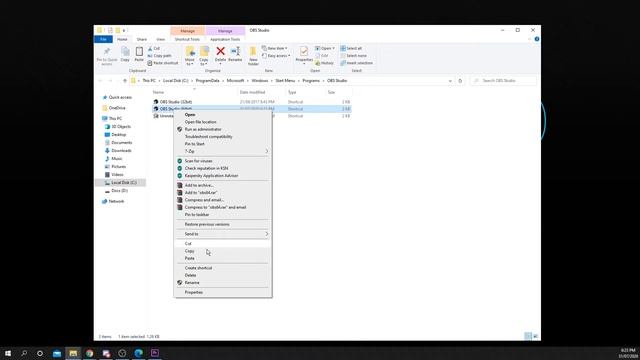The height and width of the screenshot is (360, 640).
Task: Click the Paste clipboard icon in the ribbon
Action: tap(139, 51)
